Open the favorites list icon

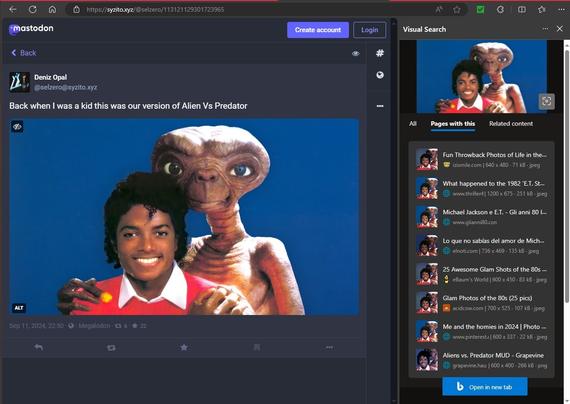(x=542, y=10)
